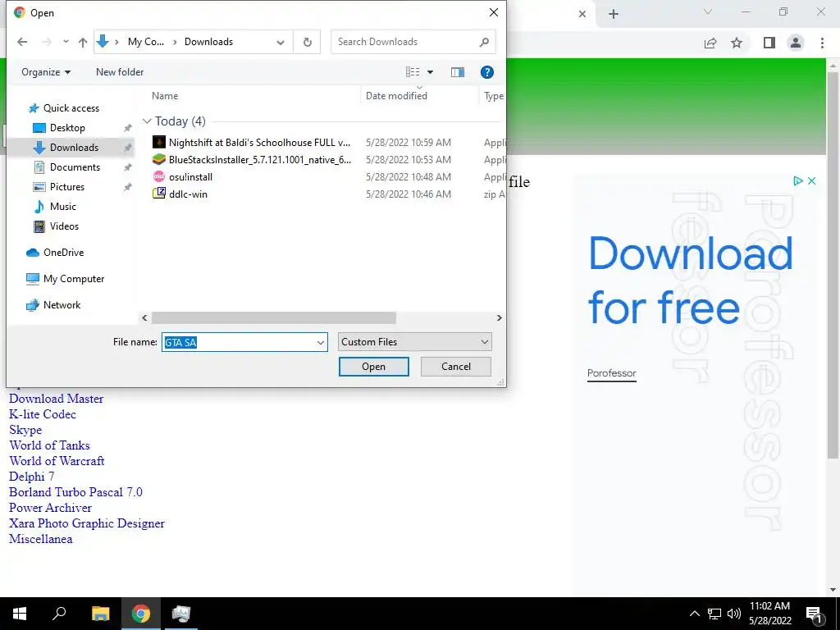Bookmark this page with the star
840x630 pixels.
point(737,43)
